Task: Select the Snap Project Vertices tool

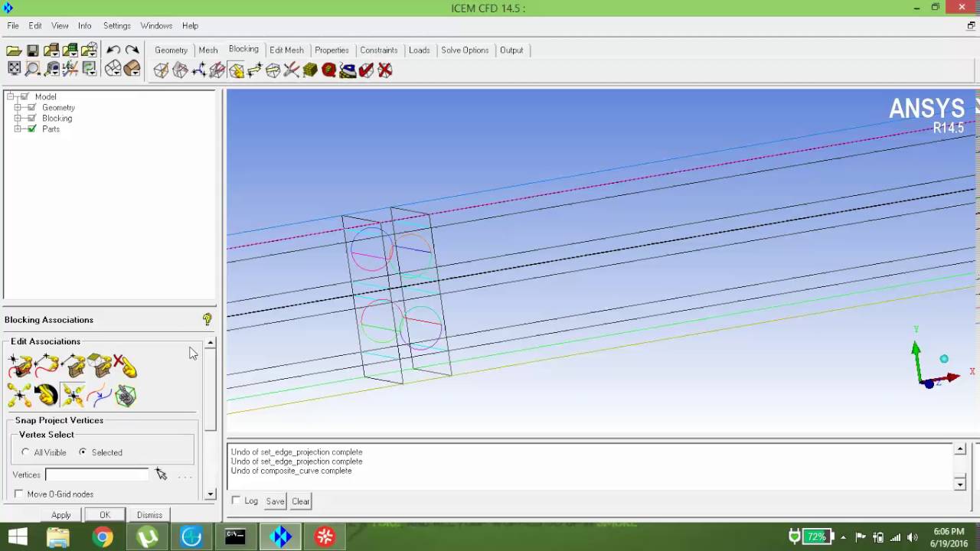Action: pyautogui.click(x=73, y=395)
